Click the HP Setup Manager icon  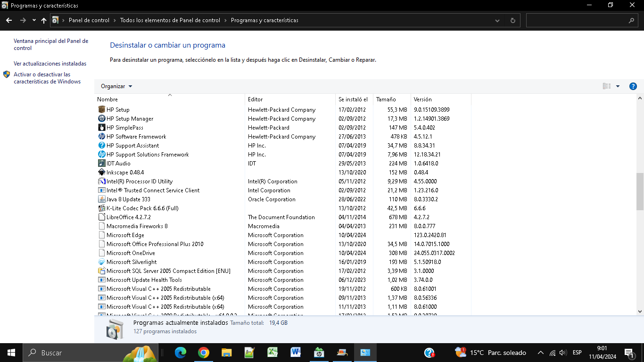pos(101,118)
